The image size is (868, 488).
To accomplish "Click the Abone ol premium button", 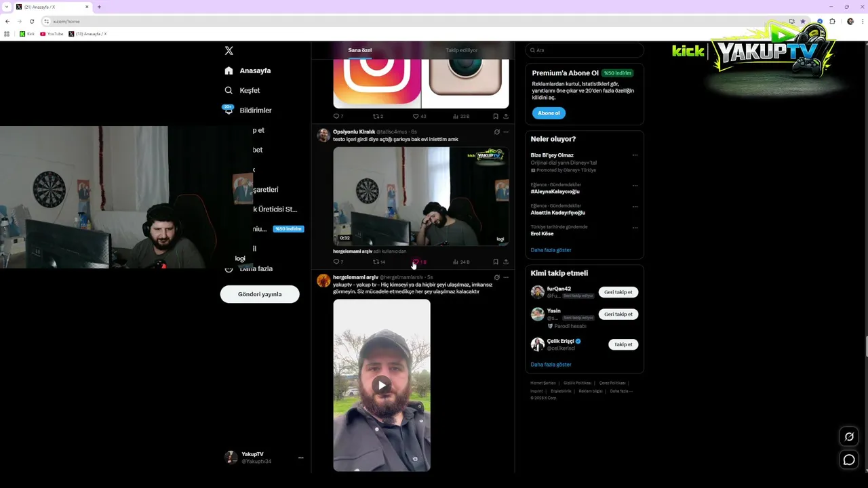I will [549, 113].
